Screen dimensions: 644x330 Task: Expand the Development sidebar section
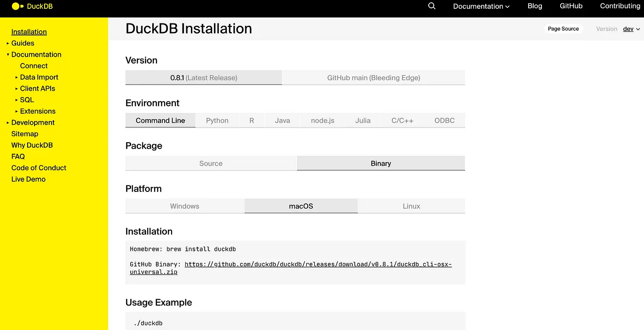point(33,122)
